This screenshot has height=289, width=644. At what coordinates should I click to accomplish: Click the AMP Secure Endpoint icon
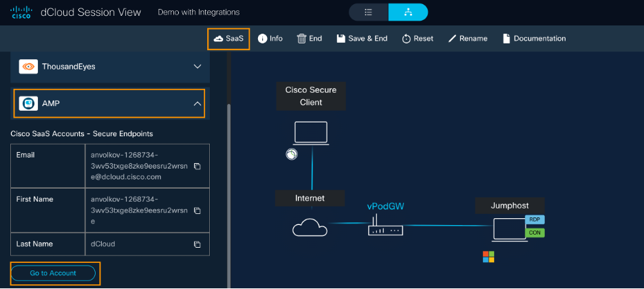point(28,104)
